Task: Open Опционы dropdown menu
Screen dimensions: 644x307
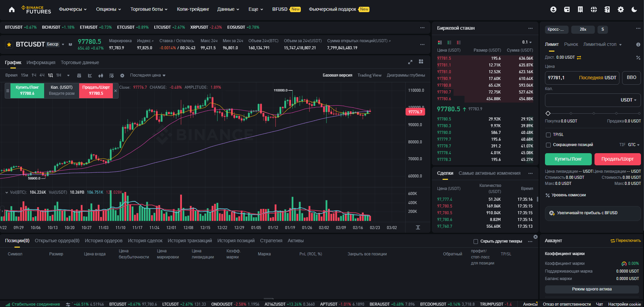Action: (x=108, y=9)
